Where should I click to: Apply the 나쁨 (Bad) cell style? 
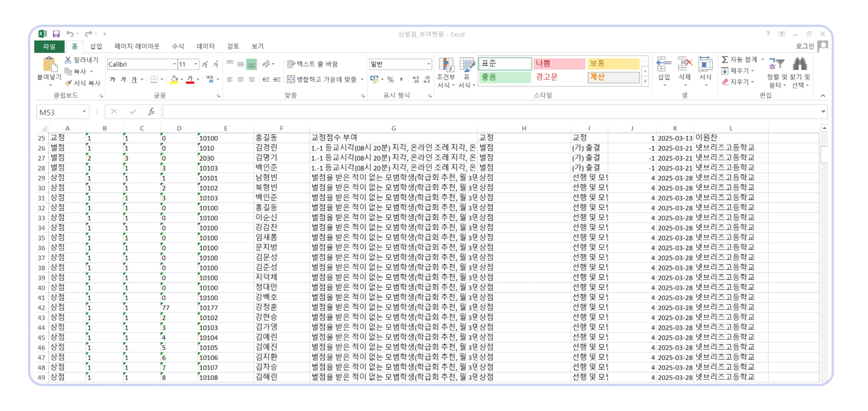tap(559, 63)
